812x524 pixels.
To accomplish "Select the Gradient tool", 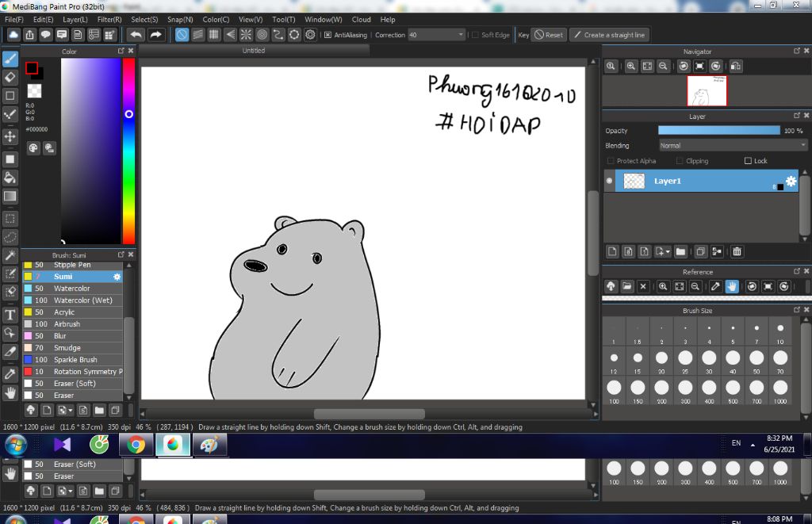I will [x=10, y=197].
